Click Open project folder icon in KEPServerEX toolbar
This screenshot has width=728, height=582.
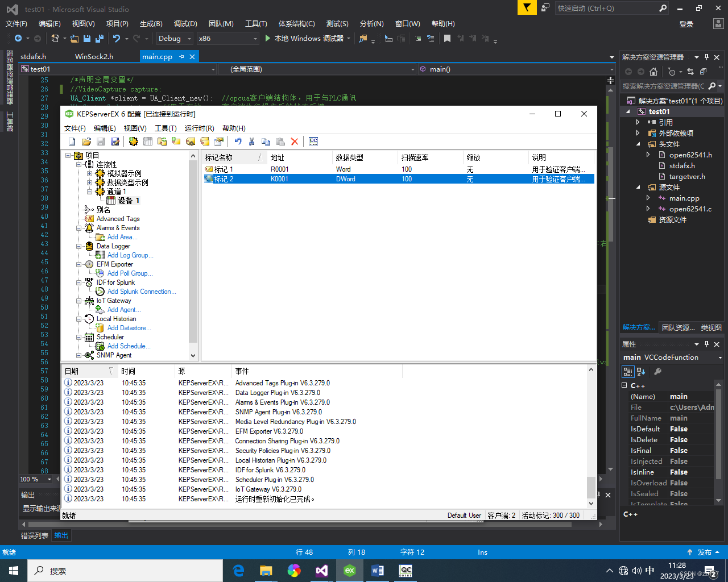[86, 142]
